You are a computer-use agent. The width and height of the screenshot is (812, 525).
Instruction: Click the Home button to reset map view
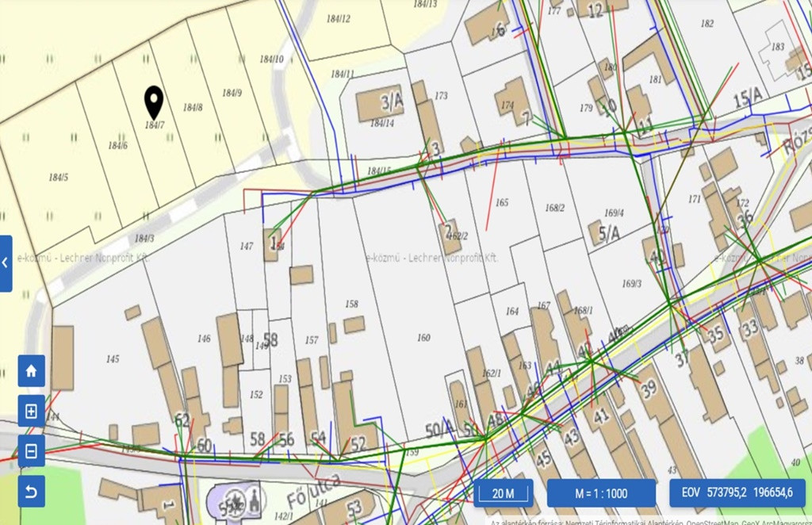(32, 370)
